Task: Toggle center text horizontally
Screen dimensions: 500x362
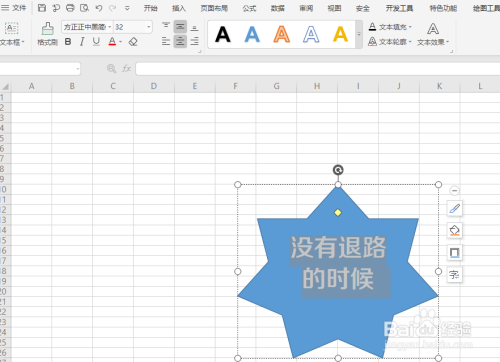Action: pyautogui.click(x=180, y=41)
